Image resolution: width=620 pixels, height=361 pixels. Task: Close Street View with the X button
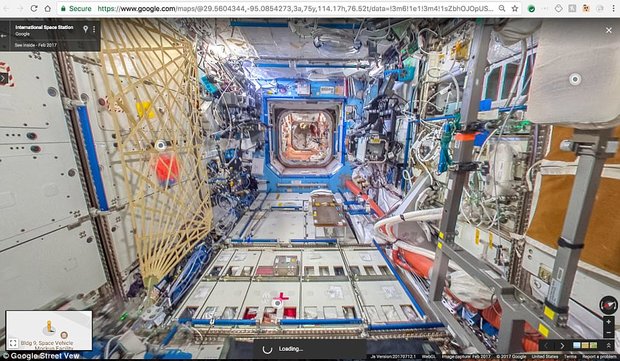coord(609,30)
